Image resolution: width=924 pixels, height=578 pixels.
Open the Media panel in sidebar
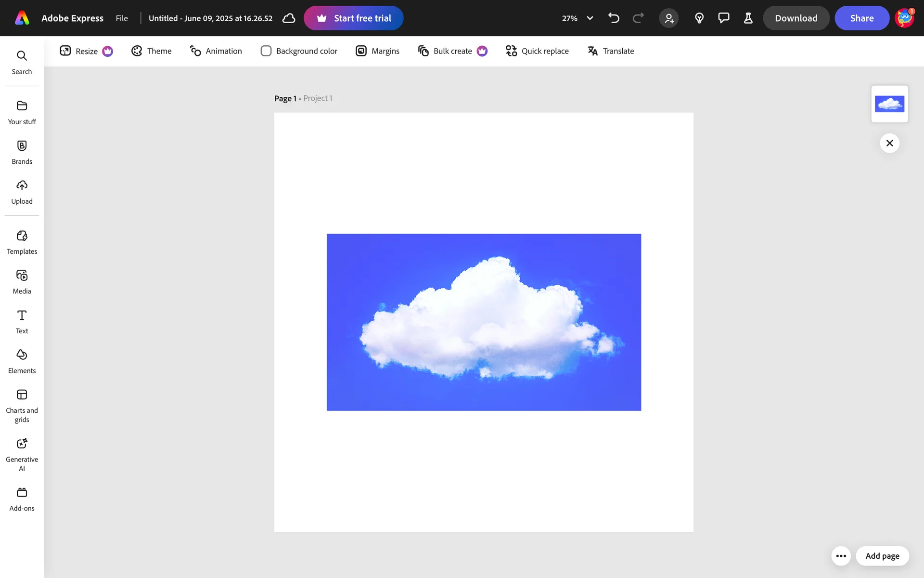click(22, 281)
